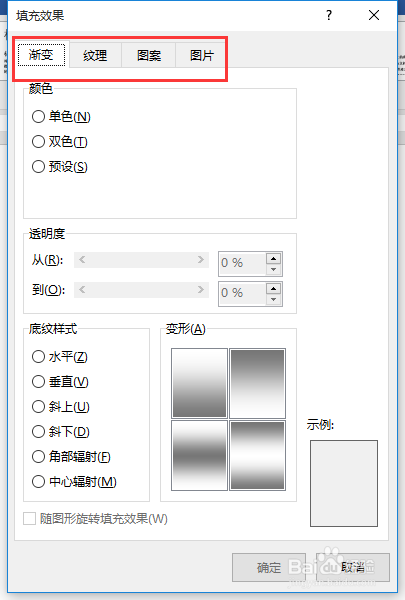This screenshot has height=600, width=405.
Task: Click left arrow of 到(O) transparency slider
Action: pyautogui.click(x=82, y=290)
